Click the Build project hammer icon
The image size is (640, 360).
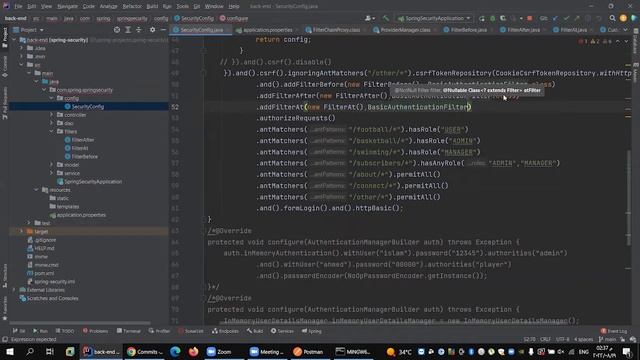[x=386, y=18]
